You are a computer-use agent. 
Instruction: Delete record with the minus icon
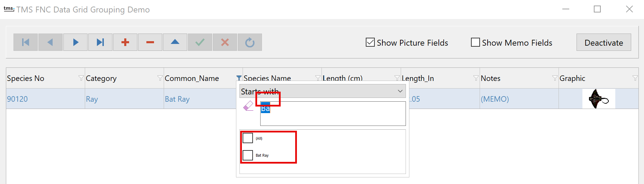150,42
